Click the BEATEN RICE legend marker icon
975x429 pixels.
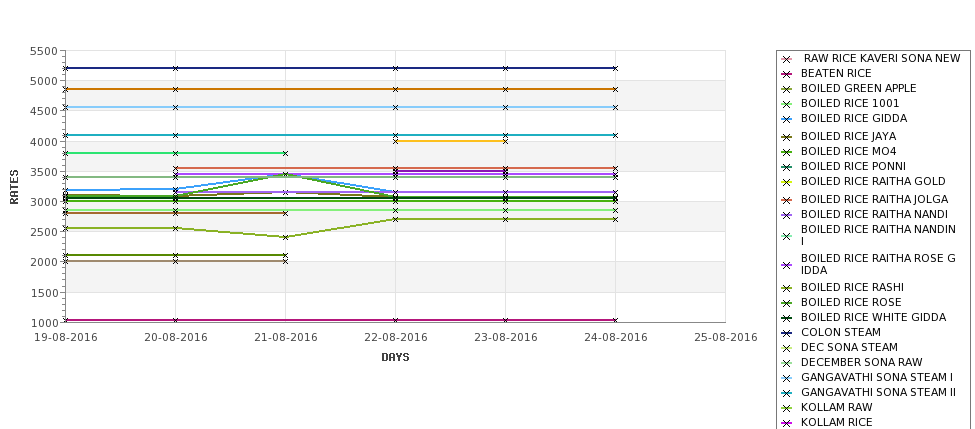[787, 74]
